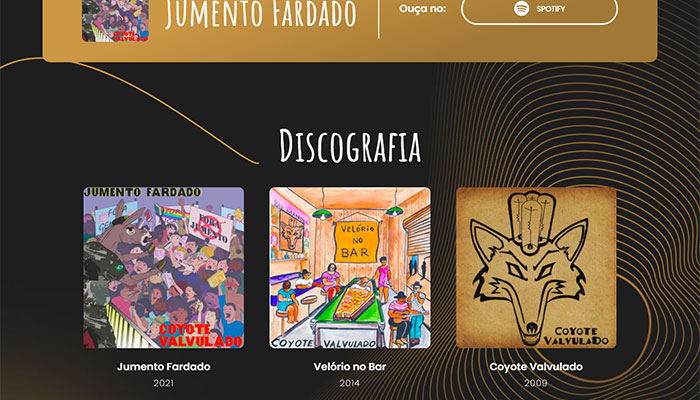Click the 2009 release year
700x400 pixels.
click(x=536, y=383)
